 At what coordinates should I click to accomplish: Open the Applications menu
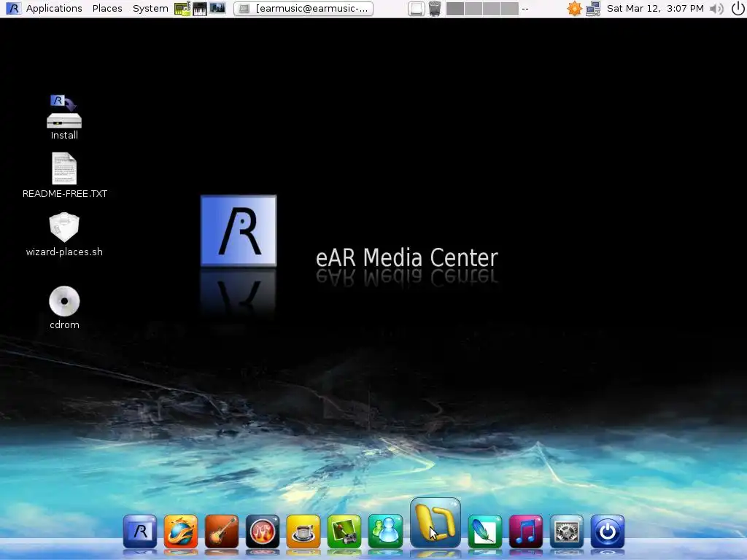coord(54,9)
